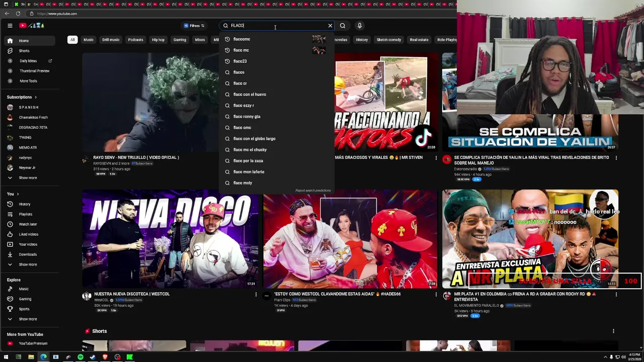Clear the search box with the X

[x=330, y=26]
